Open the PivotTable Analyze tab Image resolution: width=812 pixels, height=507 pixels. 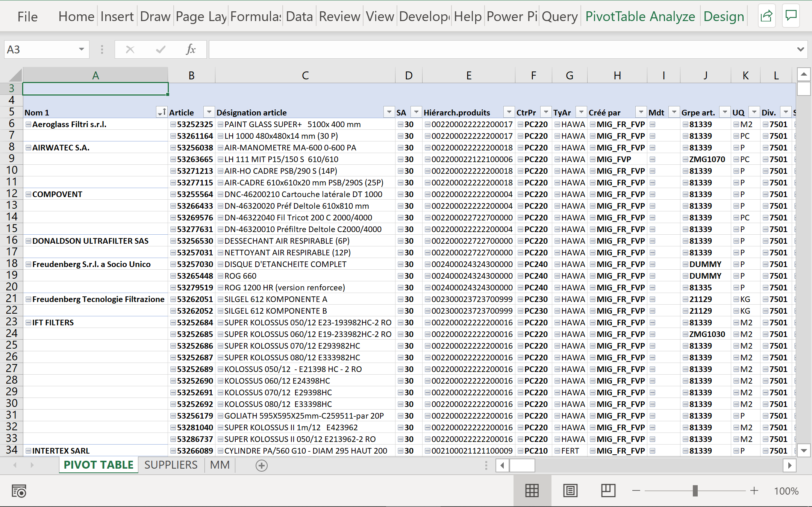tap(640, 17)
